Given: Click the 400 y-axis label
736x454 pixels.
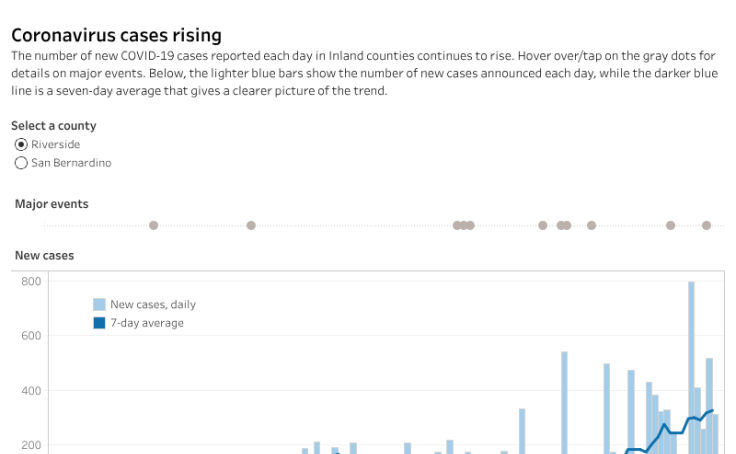Looking at the screenshot, I should 31,391.
